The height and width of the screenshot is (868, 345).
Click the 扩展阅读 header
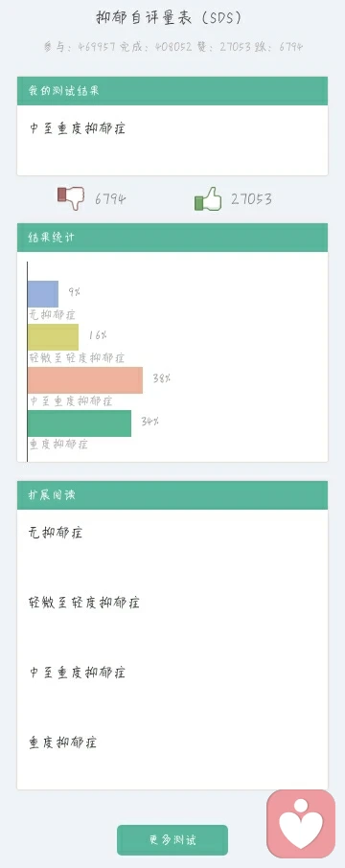172,495
